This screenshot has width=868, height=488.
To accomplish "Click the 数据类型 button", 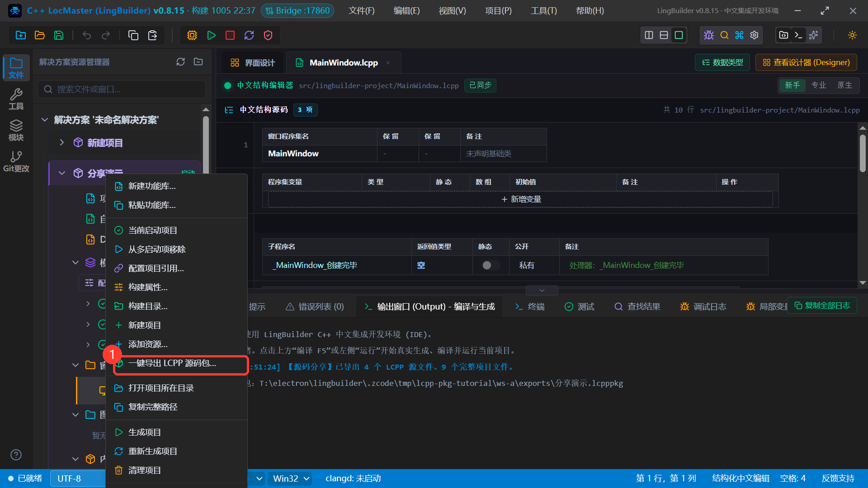I will pos(722,62).
